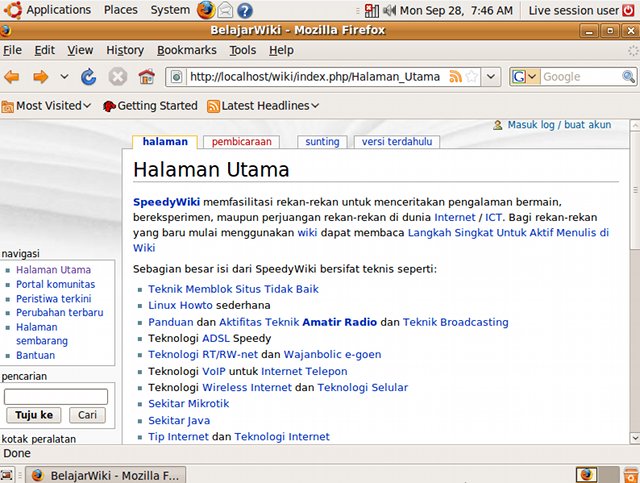
Task: Click the network status panel icon
Action: 371,11
